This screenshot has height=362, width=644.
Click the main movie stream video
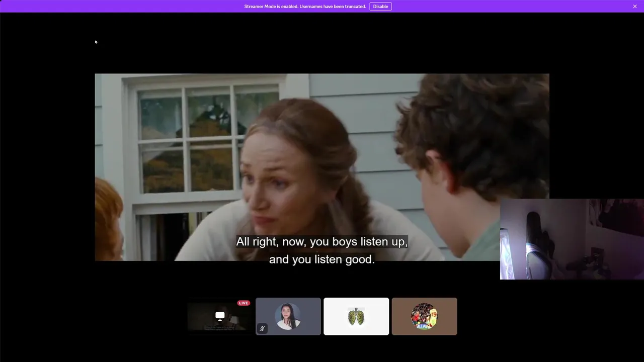coord(322,167)
